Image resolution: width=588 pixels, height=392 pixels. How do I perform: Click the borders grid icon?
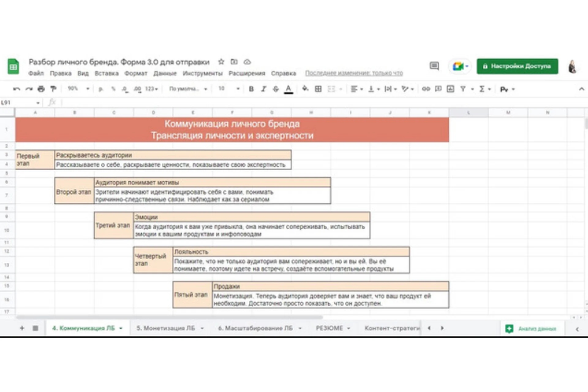[318, 89]
